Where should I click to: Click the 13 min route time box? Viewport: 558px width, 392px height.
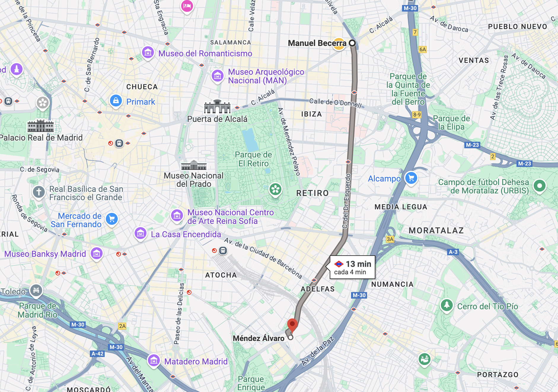(353, 267)
